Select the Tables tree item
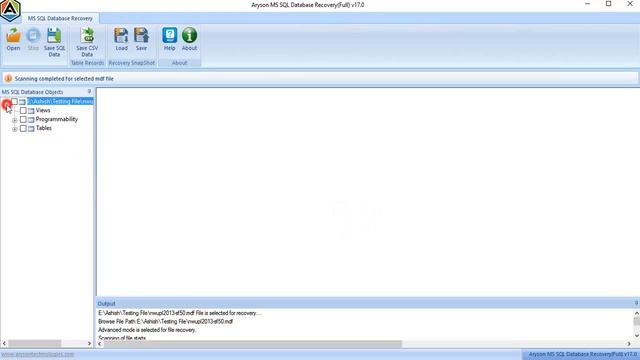Screen dimensions: 640x360 click(44, 128)
